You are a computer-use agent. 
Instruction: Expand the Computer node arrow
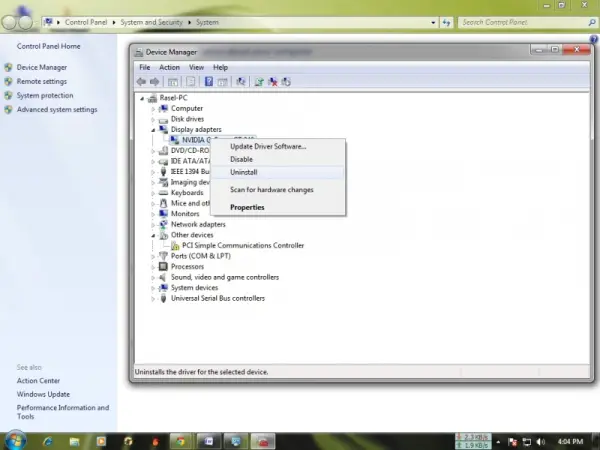click(153, 109)
